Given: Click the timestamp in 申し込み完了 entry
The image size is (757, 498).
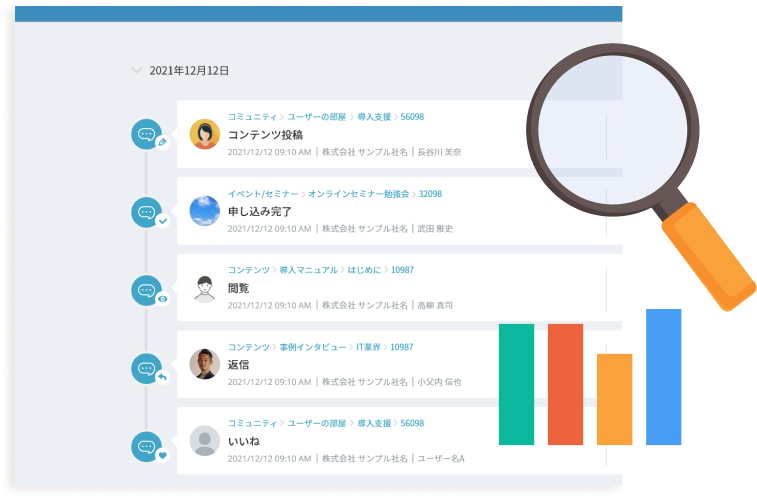Looking at the screenshot, I should coord(269,229).
